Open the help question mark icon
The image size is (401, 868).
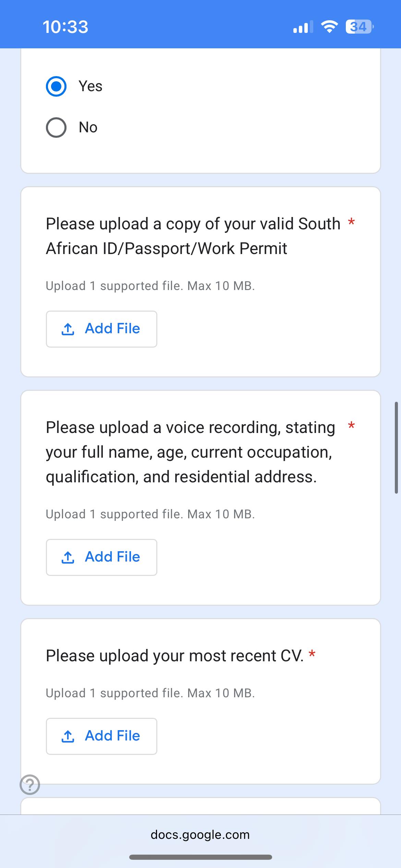(x=30, y=784)
